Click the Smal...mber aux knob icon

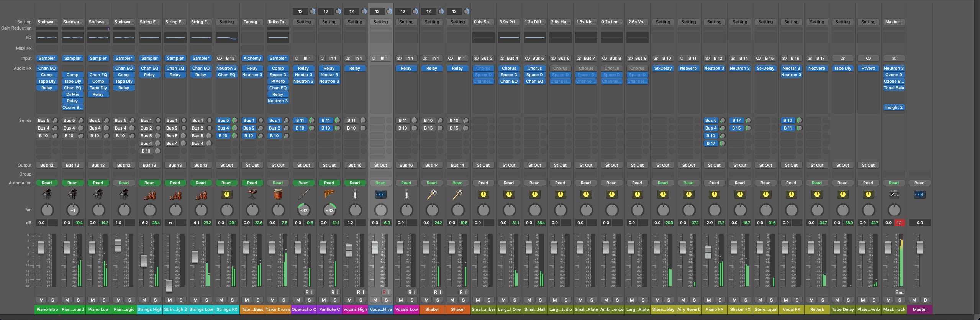[x=483, y=194]
